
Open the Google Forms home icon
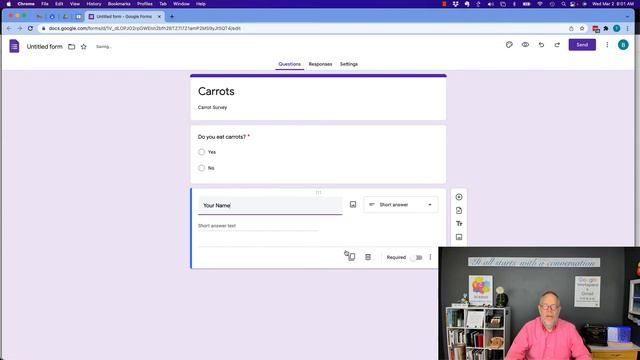pyautogui.click(x=14, y=46)
